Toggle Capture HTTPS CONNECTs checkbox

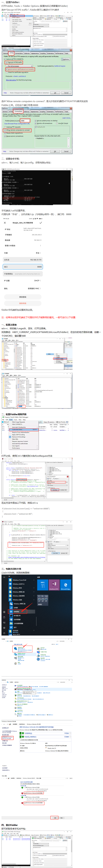tap(5, 59)
